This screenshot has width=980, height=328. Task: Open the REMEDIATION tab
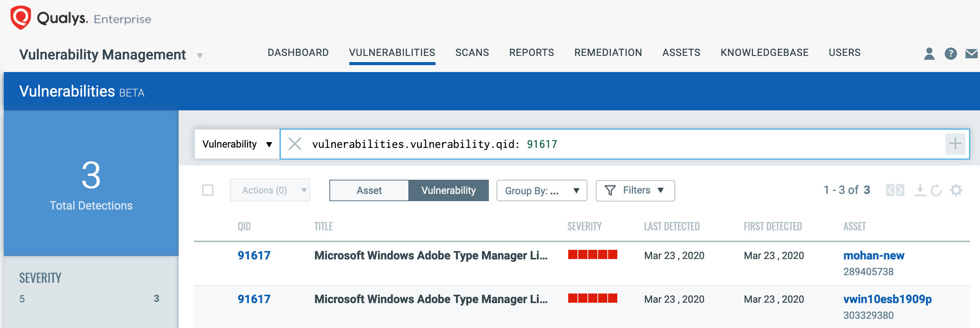[608, 52]
